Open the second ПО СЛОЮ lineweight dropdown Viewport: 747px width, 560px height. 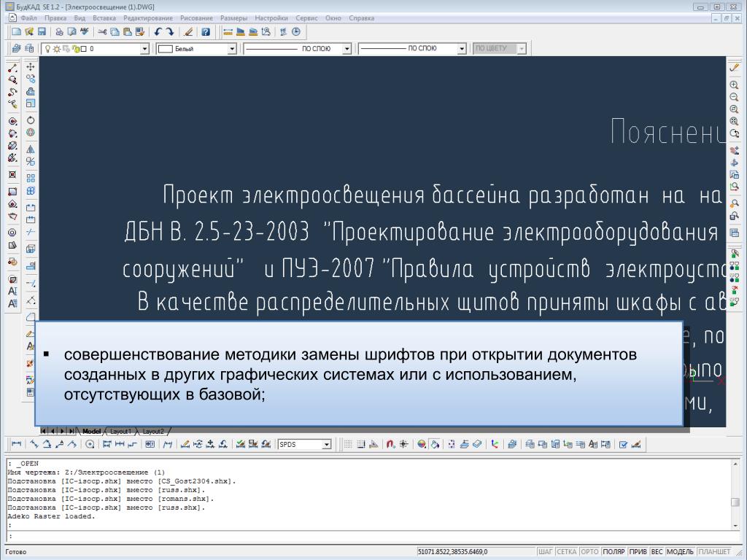point(462,49)
